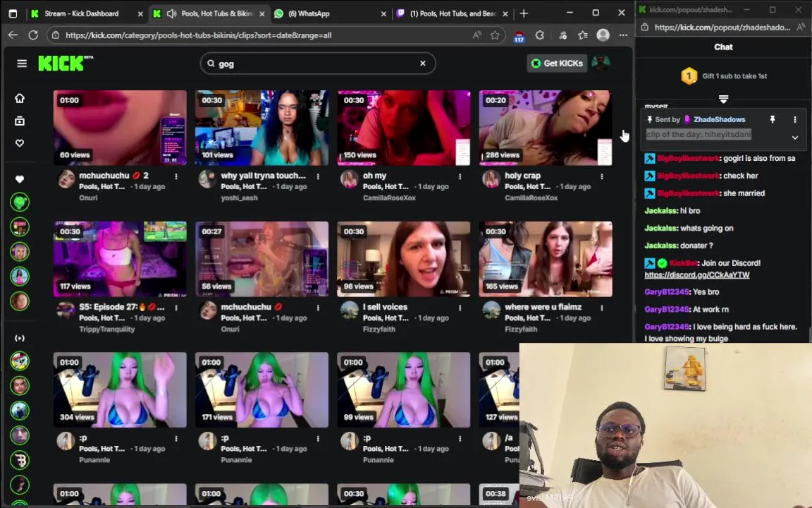Open options for 'I sell voices' clip
The width and height of the screenshot is (812, 508).
[460, 308]
